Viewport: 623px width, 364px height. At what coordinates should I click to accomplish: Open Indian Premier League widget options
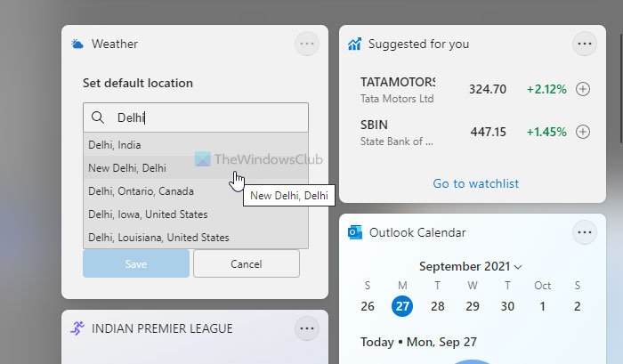point(306,328)
